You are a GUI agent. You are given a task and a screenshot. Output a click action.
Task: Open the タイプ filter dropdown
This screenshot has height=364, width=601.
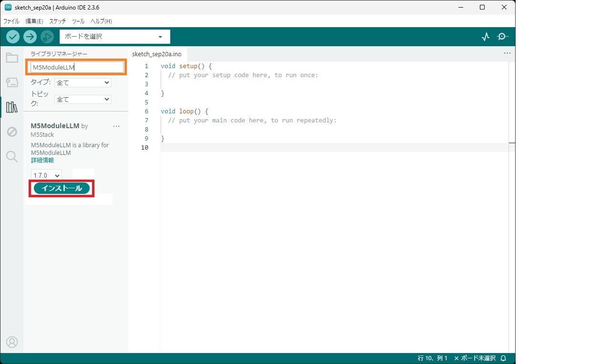83,82
